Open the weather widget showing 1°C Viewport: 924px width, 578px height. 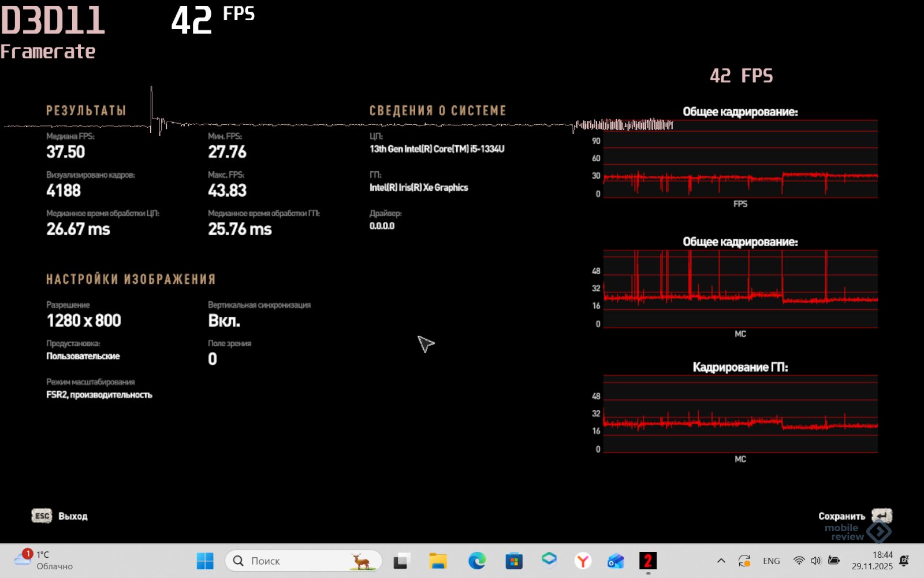(43, 560)
